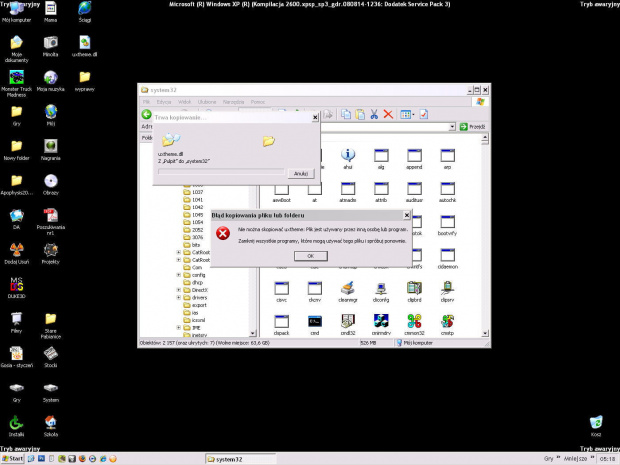Click the green Back arrow in Explorer
This screenshot has width=620, height=465.
click(147, 114)
